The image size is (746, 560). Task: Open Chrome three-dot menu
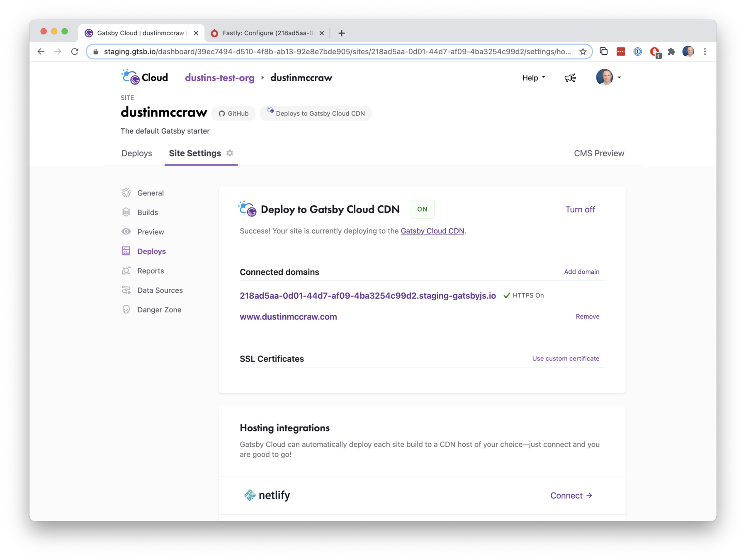(705, 51)
